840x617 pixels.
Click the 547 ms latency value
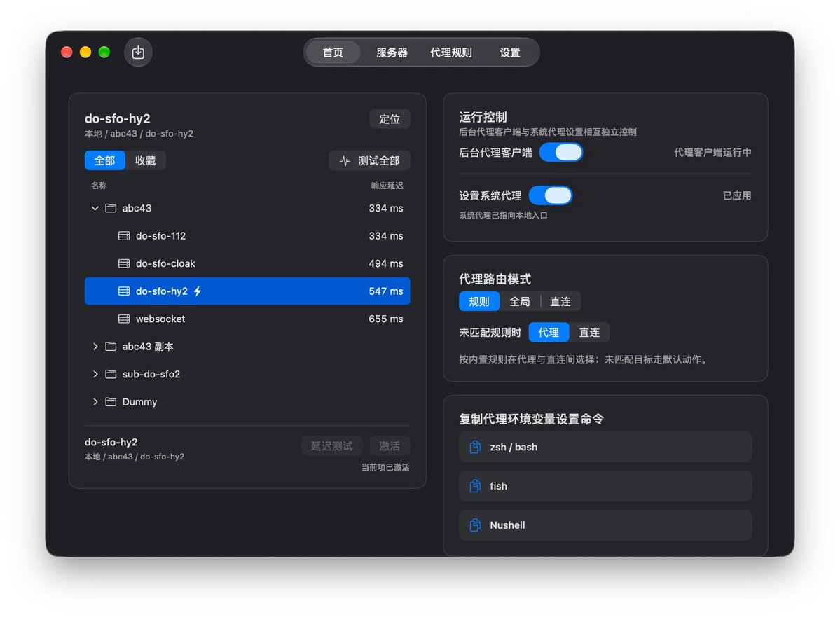pyautogui.click(x=386, y=291)
